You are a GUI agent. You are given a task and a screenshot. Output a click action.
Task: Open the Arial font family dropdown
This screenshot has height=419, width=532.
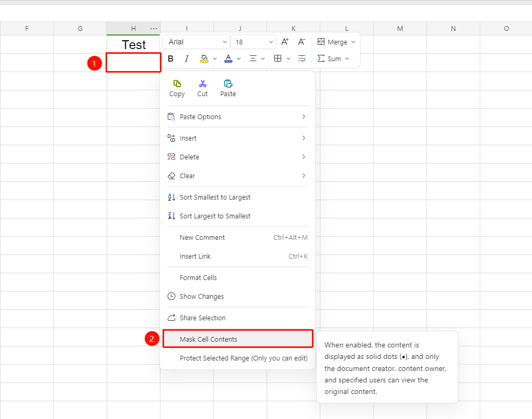(x=196, y=42)
